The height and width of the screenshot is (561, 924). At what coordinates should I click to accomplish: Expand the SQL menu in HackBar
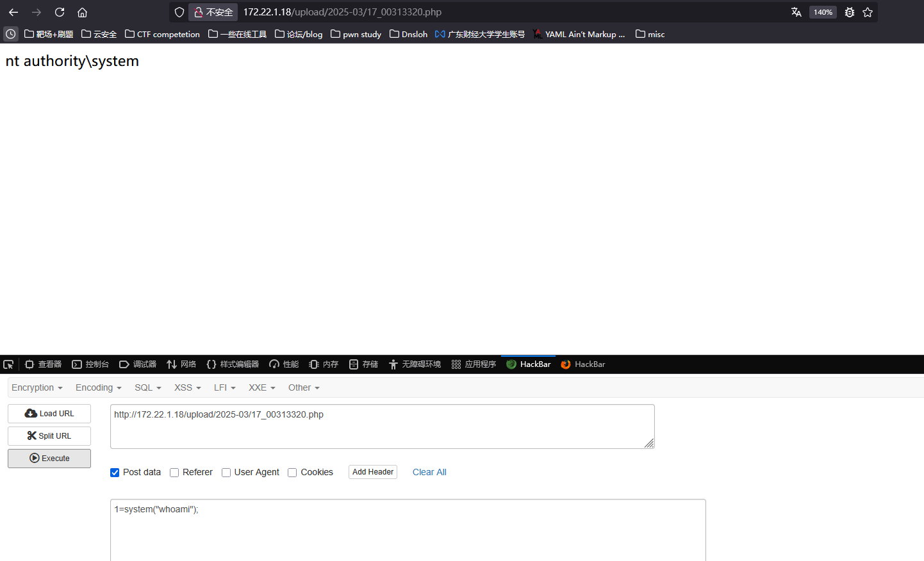pos(148,387)
